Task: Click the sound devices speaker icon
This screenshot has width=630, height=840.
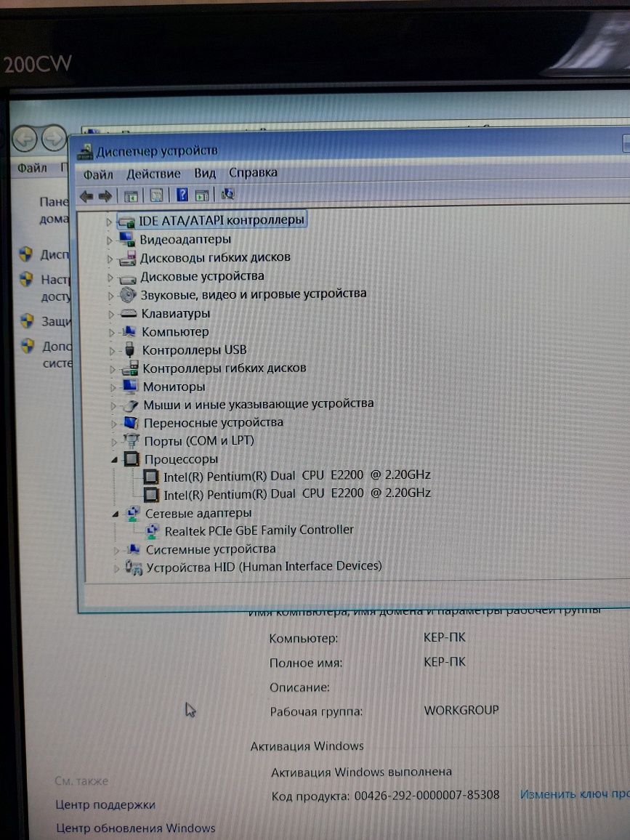Action: [x=128, y=294]
